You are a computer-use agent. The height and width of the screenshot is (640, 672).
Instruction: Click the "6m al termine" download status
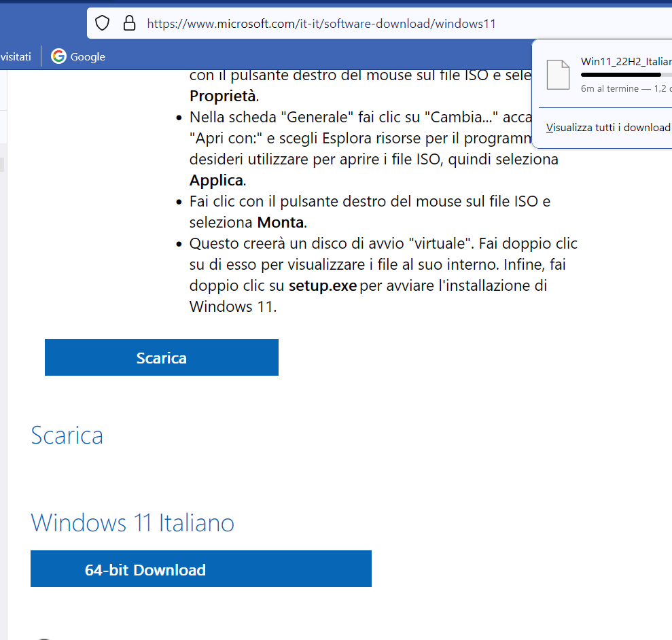click(x=609, y=88)
